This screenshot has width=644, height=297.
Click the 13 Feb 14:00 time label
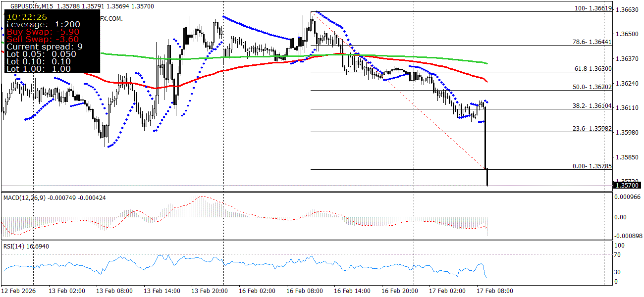click(x=161, y=291)
